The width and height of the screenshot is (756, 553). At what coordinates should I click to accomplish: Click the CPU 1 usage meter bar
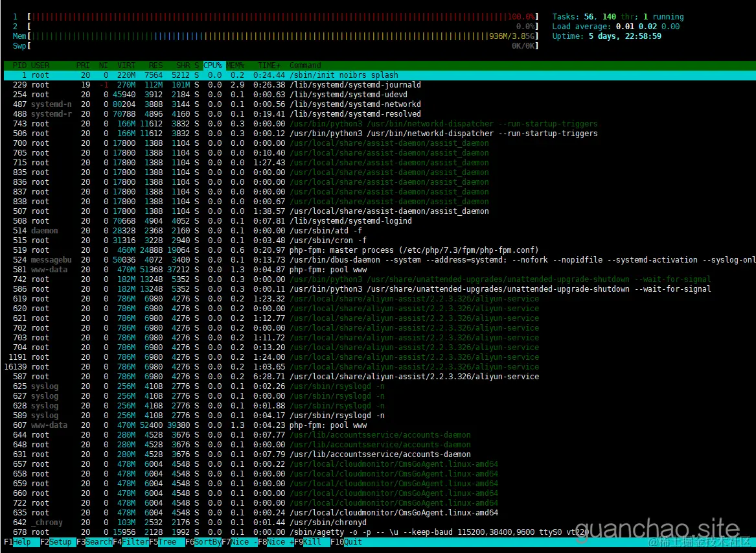(282, 17)
